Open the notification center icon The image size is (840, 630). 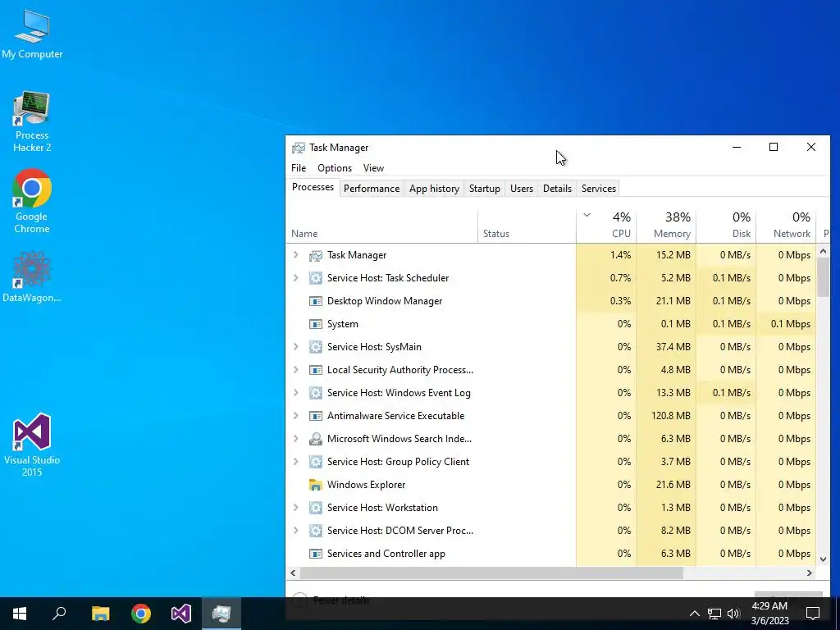click(x=813, y=614)
